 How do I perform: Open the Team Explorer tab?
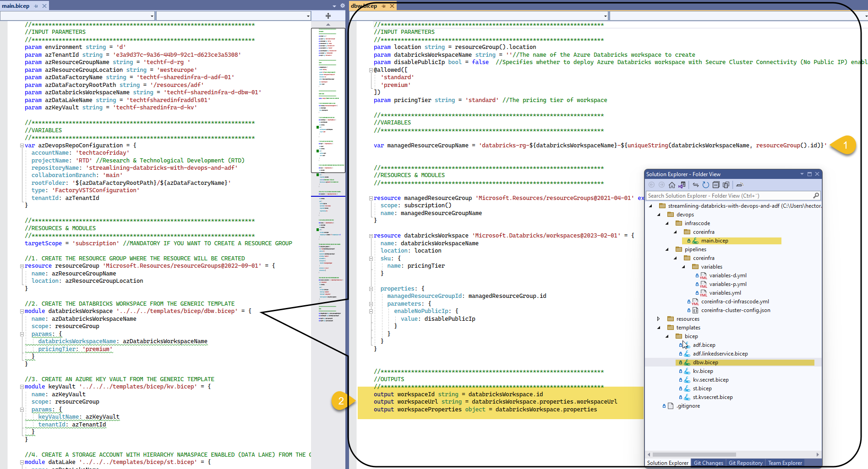[x=785, y=463]
